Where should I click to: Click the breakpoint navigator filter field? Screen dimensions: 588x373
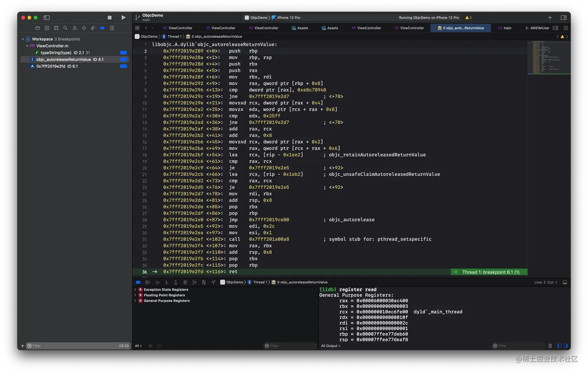[x=78, y=346]
